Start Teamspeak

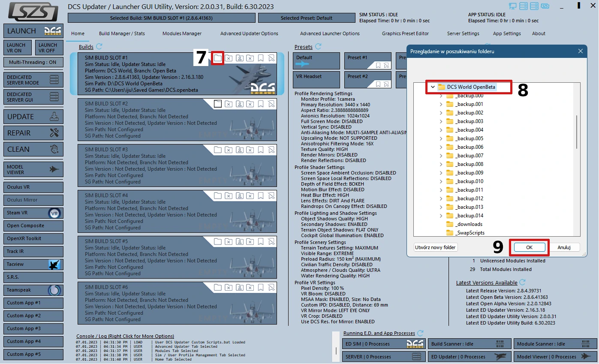pos(33,290)
